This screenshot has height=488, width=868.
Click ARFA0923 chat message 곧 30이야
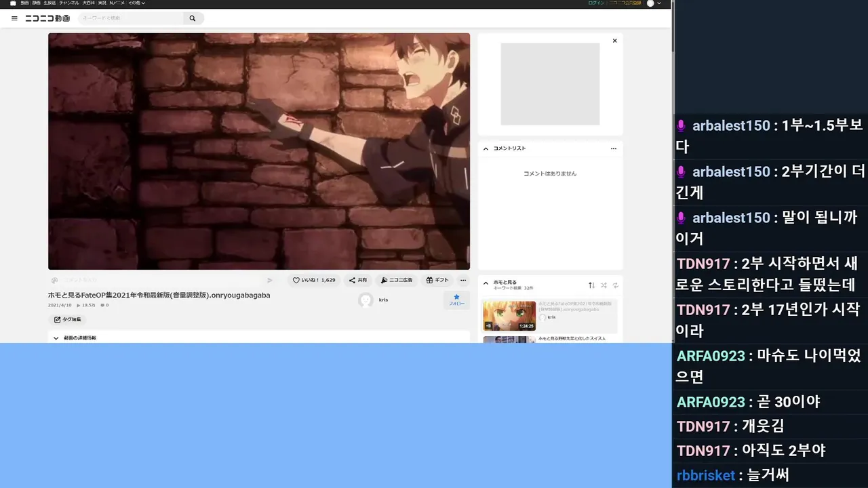coord(789,402)
